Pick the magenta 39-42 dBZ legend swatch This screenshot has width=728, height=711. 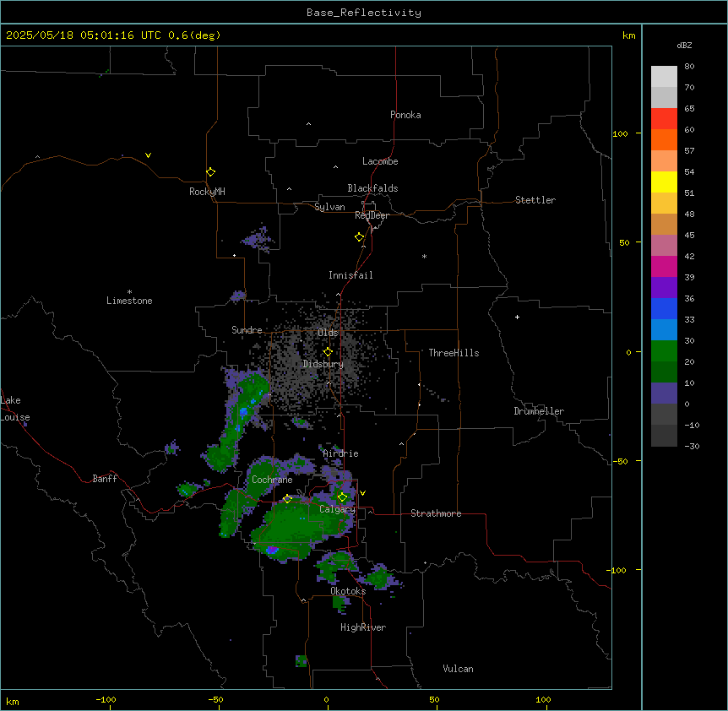[664, 266]
